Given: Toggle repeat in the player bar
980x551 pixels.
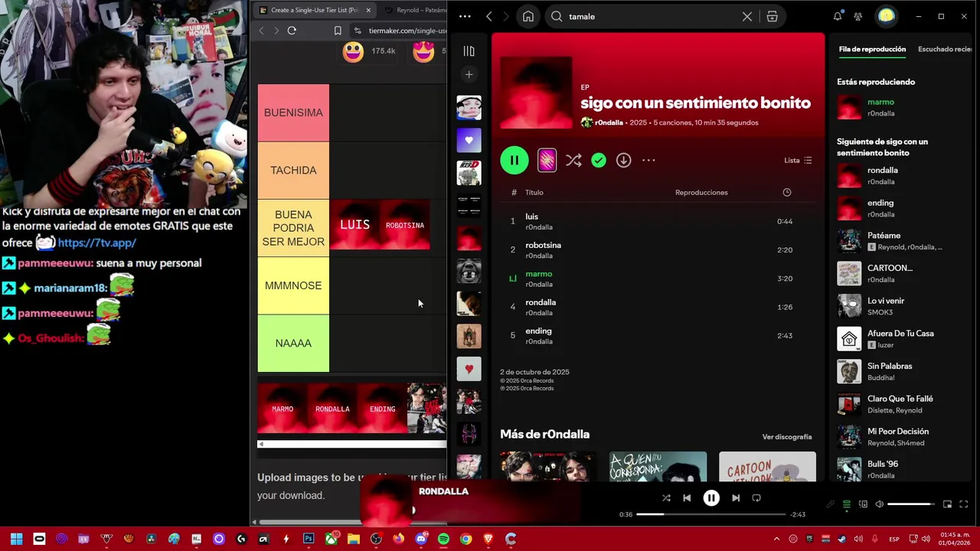Looking at the screenshot, I should tap(756, 498).
